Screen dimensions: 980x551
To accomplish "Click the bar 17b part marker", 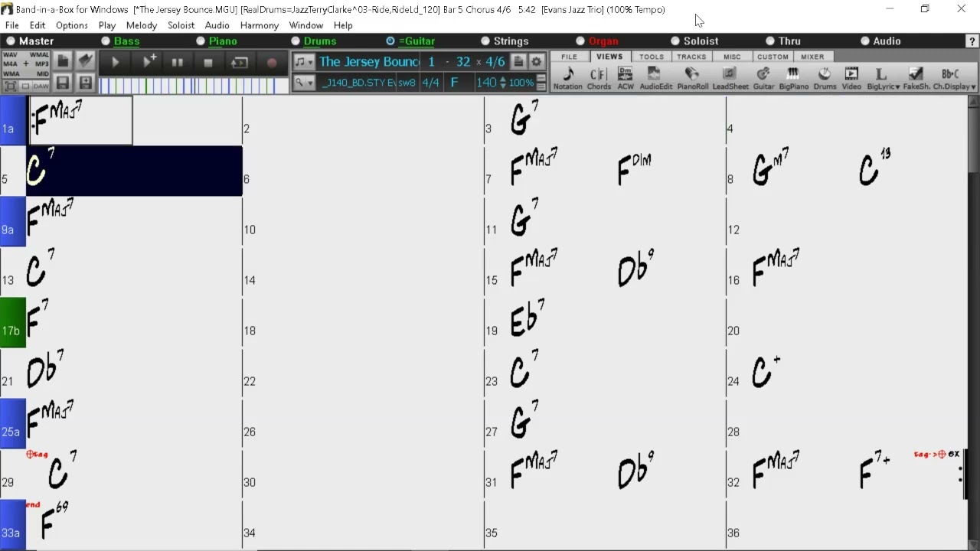I will tap(13, 323).
